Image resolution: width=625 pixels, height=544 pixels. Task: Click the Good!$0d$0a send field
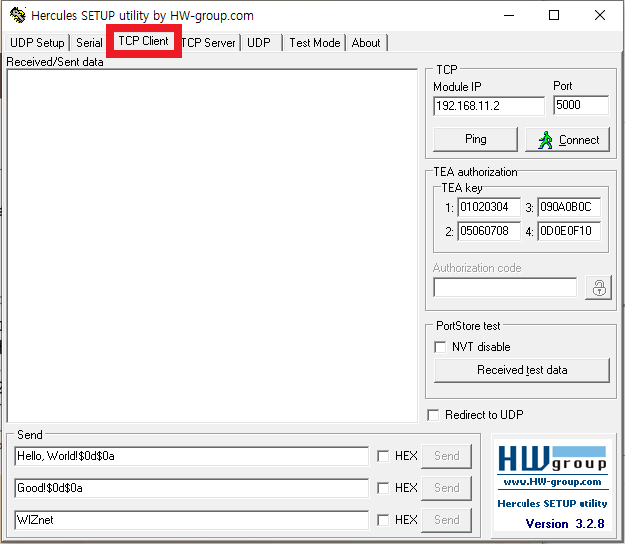(x=191, y=488)
